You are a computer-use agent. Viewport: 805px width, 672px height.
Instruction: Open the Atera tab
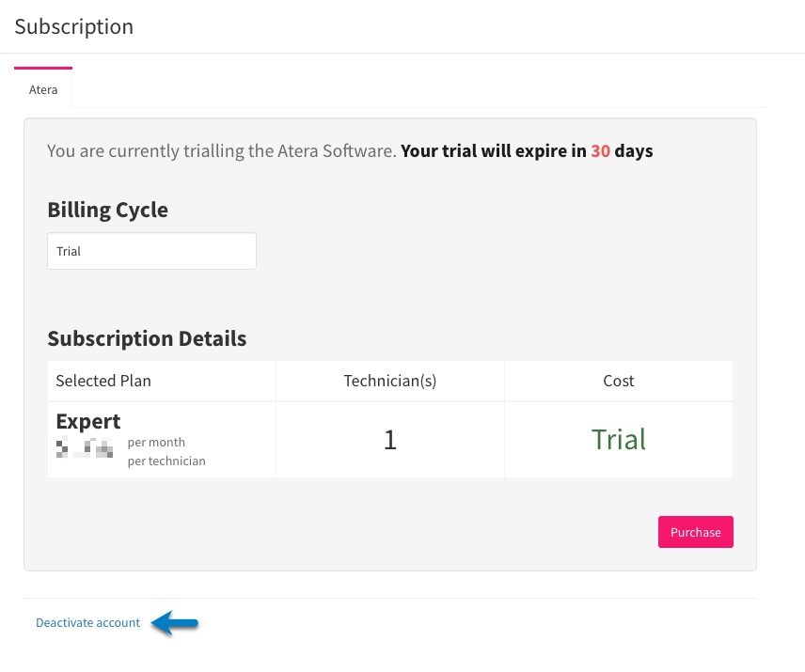(43, 89)
